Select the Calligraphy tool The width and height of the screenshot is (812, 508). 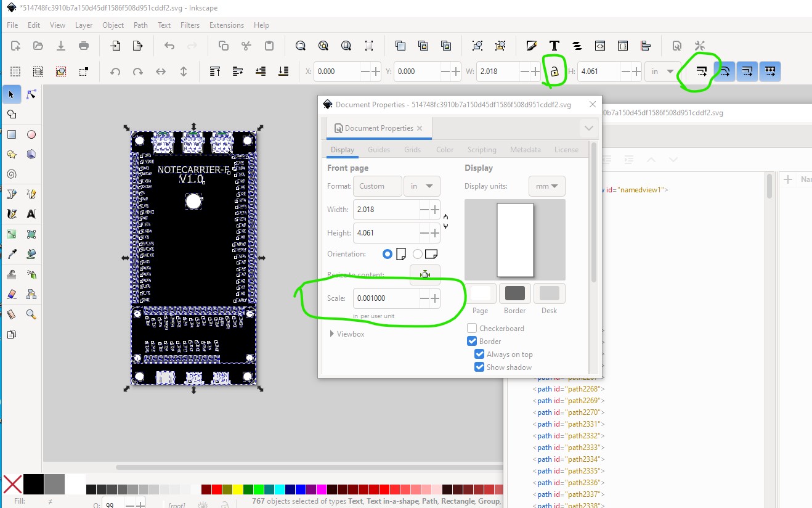pyautogui.click(x=11, y=214)
